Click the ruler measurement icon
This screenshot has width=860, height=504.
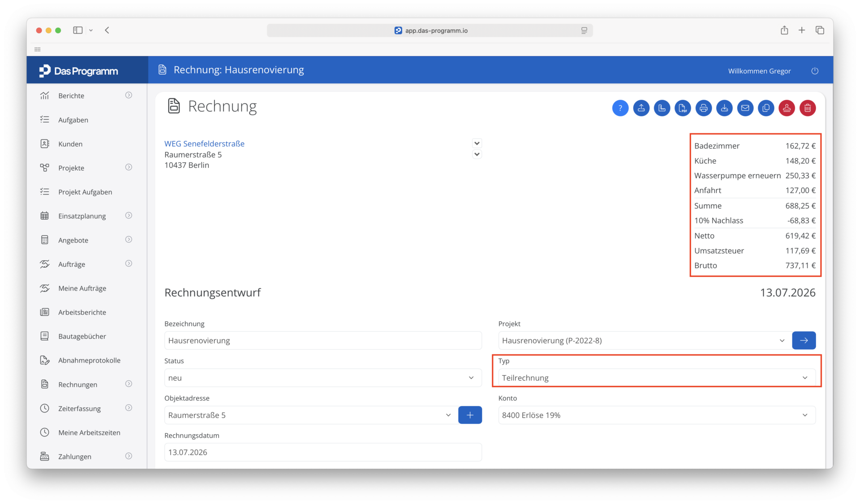pos(662,108)
